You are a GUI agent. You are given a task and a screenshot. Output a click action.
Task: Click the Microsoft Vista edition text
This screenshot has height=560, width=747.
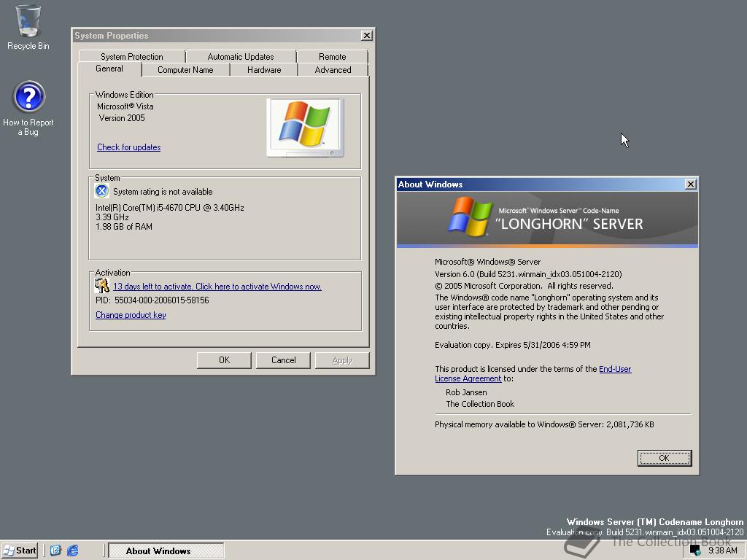(x=125, y=106)
